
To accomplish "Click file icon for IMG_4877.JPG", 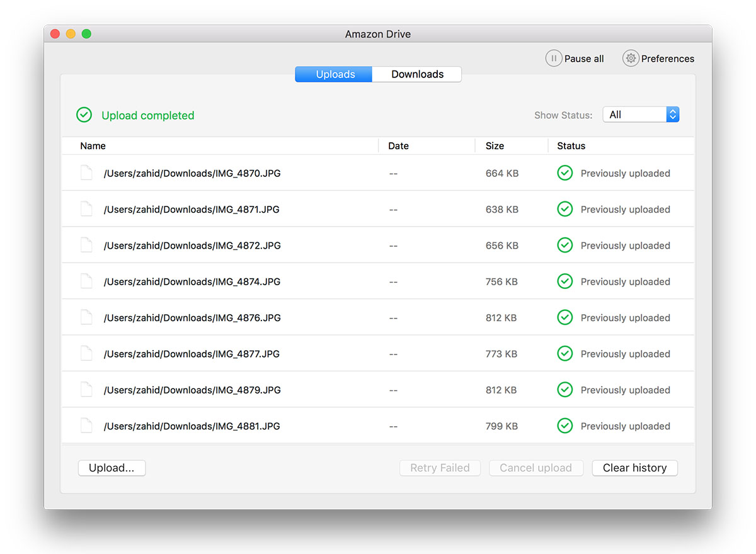I will pos(86,354).
